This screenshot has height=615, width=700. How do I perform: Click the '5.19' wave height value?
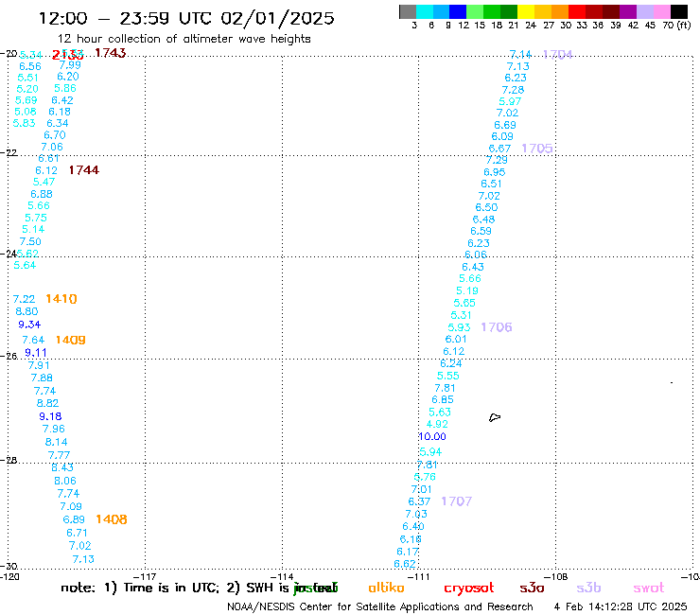[x=467, y=290]
